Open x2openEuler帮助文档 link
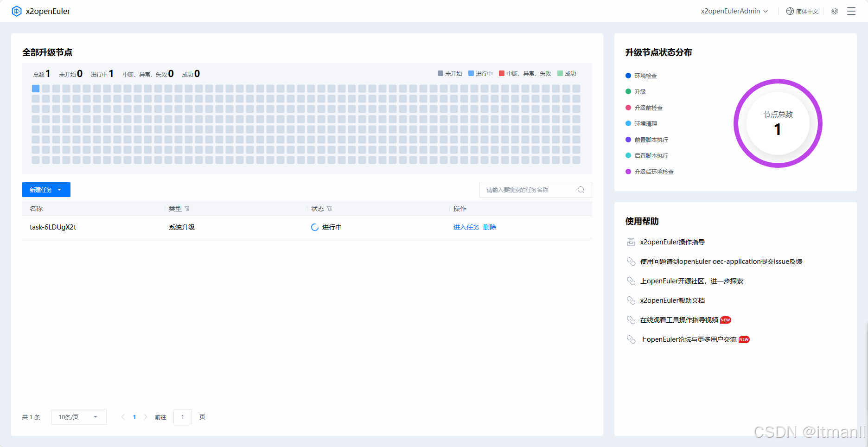Screen dimensions: 868x447 672,300
